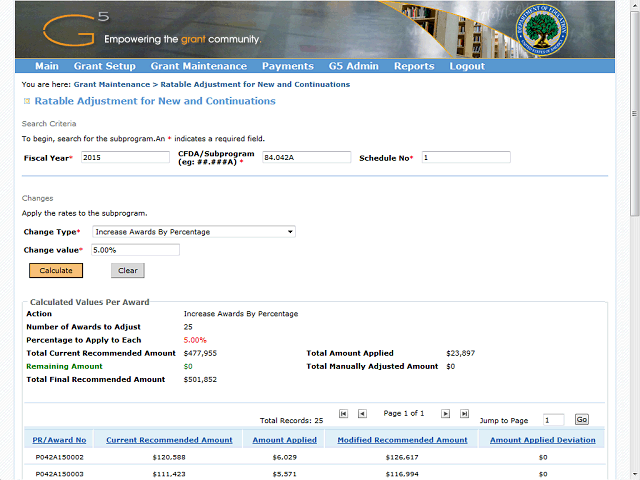Toggle the section icon beside the page title
This screenshot has height=480, width=640.
click(27, 101)
